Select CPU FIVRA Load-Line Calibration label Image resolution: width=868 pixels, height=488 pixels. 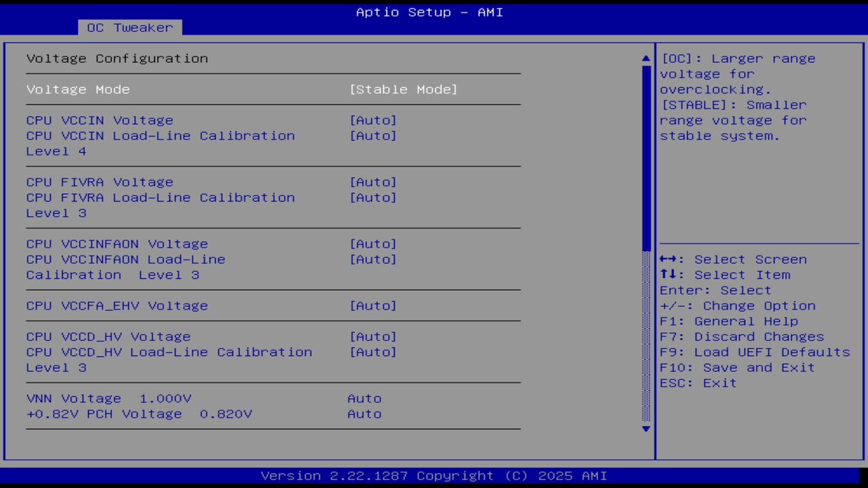tap(161, 205)
